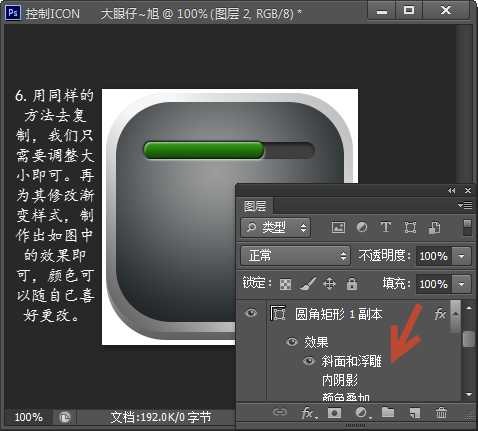The height and width of the screenshot is (431, 478).
Task: Click status bar document info icon
Action: pos(65,417)
